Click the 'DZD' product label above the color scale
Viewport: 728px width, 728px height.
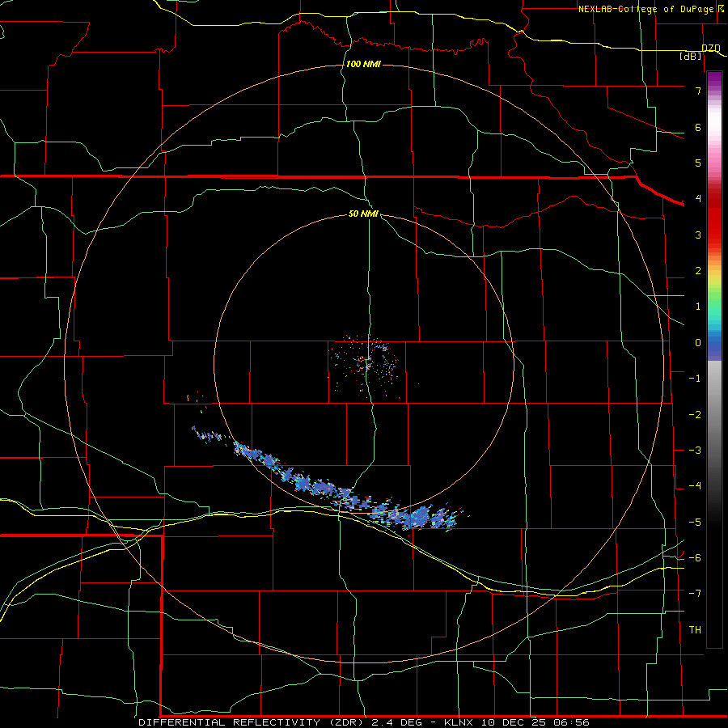coord(711,48)
